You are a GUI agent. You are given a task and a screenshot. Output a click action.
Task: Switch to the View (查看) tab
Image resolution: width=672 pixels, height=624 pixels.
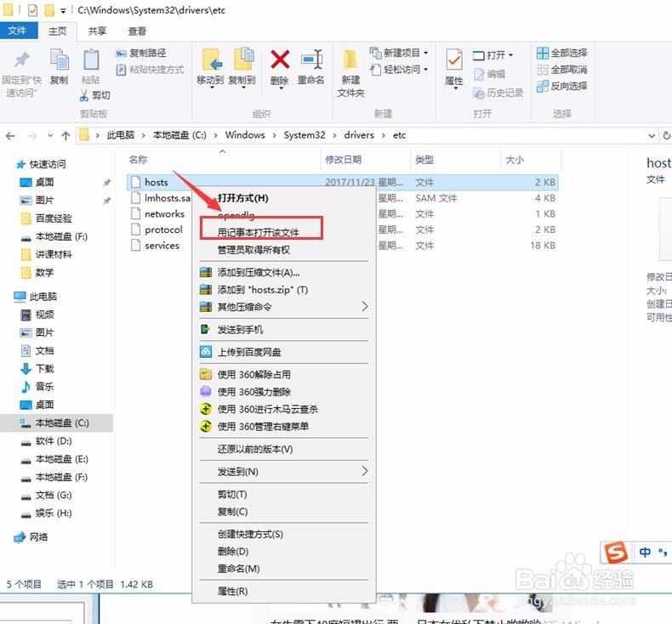[137, 31]
